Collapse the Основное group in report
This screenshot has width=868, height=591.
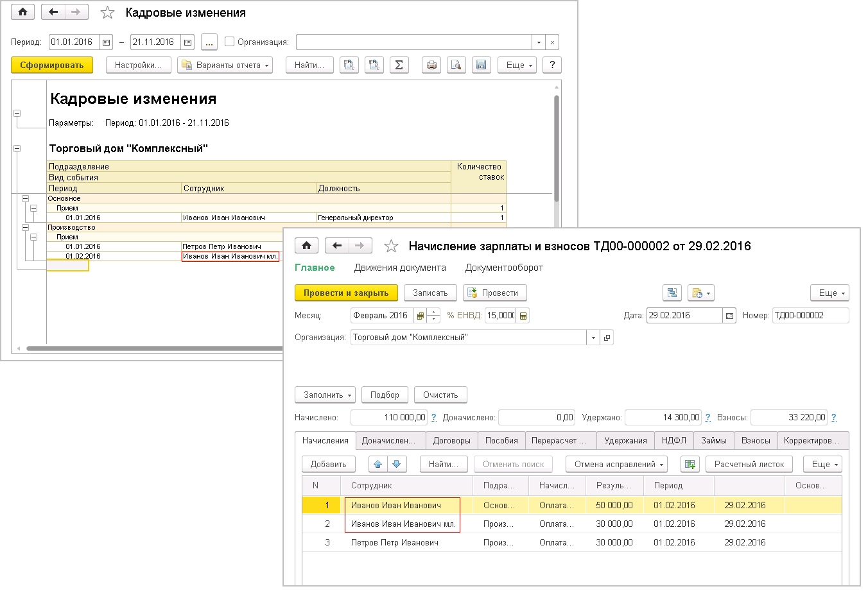coord(26,199)
